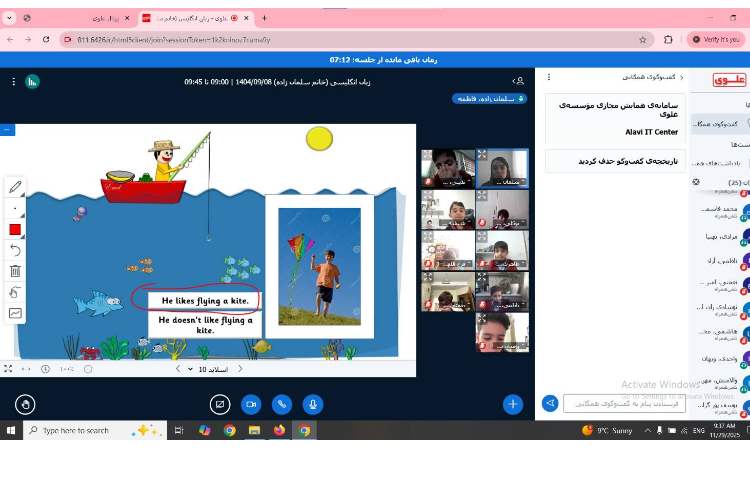The image size is (750, 480).
Task: Click the Verify it's you button
Action: click(715, 39)
